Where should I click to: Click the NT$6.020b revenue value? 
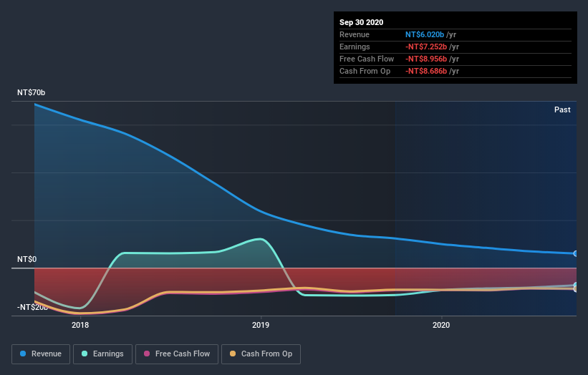pos(425,34)
